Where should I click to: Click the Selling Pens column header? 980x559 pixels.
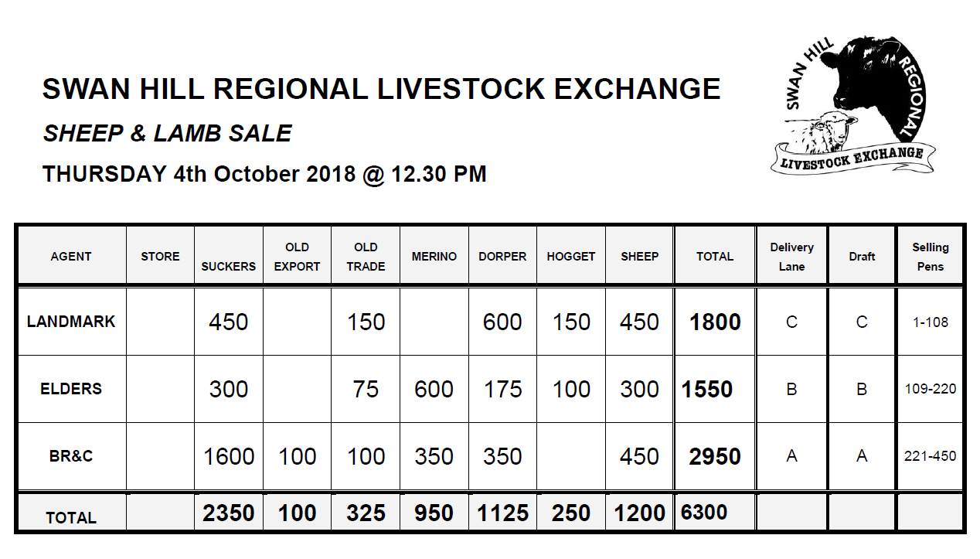pos(930,257)
